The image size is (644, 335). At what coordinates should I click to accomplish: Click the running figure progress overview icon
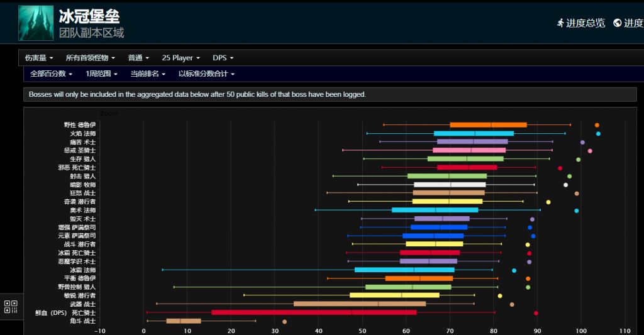pos(560,23)
